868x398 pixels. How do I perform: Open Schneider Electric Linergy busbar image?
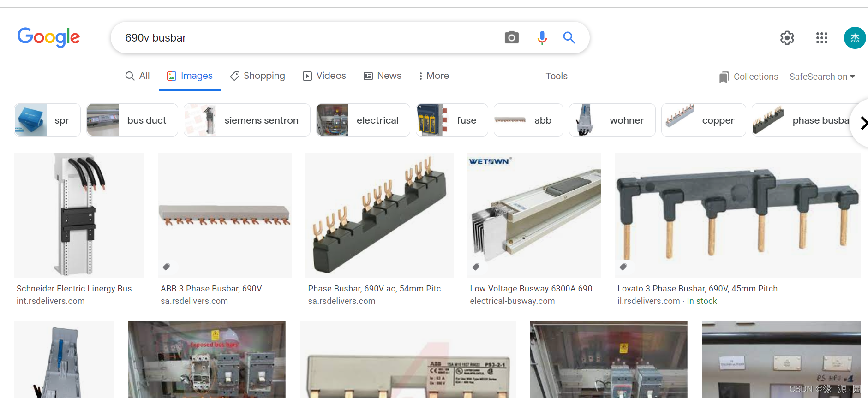[79, 215]
